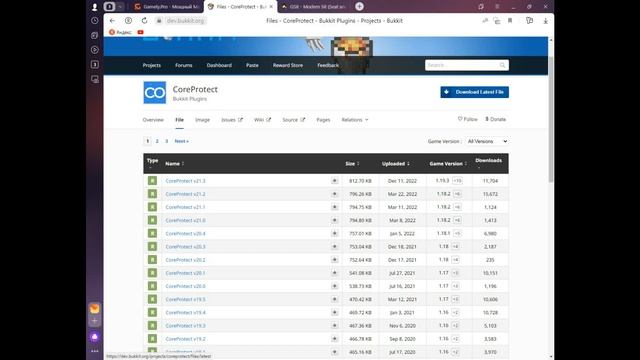The image size is (640, 360).
Task: Download file via icon in CoreProtect v20.1 row
Action: [334, 273]
